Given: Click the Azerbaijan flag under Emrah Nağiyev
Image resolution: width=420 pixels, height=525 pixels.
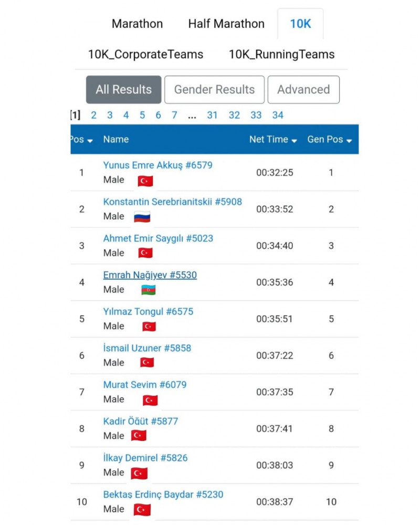Looking at the screenshot, I should tap(149, 290).
